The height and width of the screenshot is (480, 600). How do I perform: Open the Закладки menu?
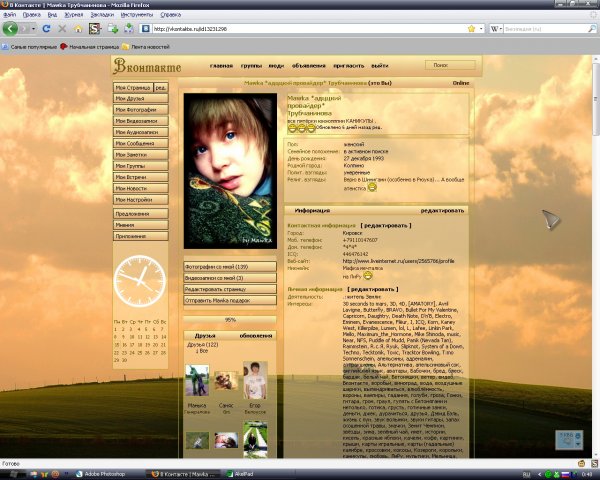[x=102, y=15]
